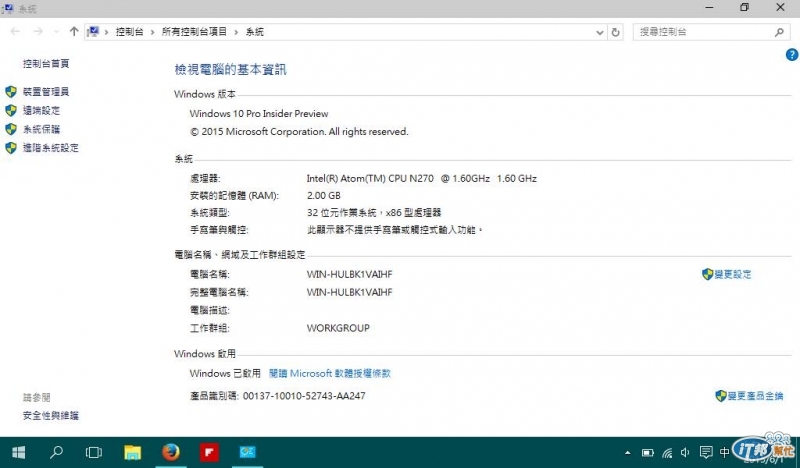Click shield icon beside 變更設定

click(708, 274)
